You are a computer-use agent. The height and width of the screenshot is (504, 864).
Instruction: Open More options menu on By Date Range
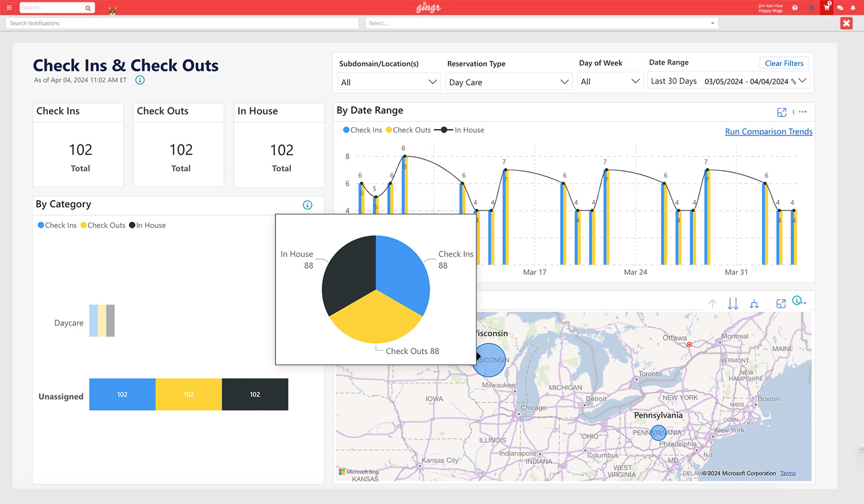tap(802, 112)
